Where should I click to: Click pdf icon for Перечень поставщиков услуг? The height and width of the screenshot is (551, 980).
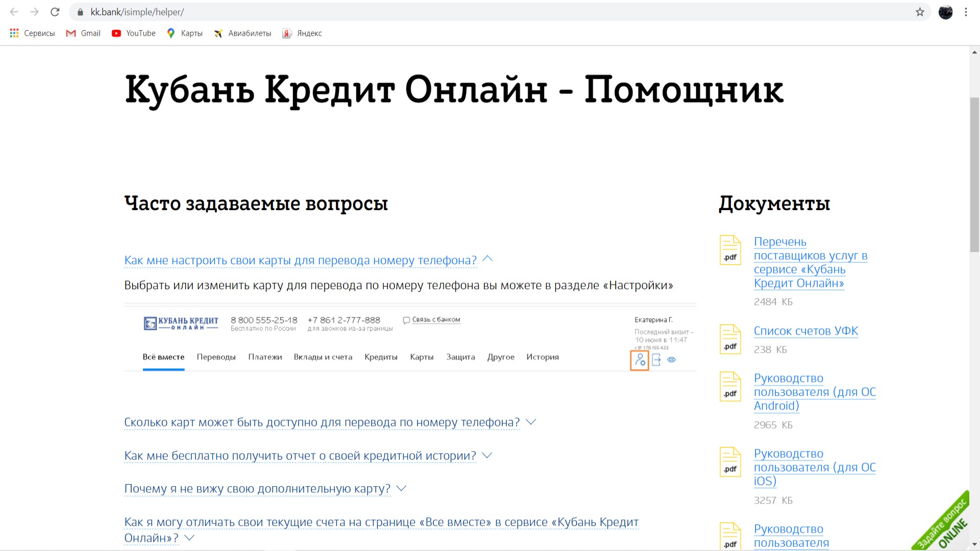click(x=730, y=250)
